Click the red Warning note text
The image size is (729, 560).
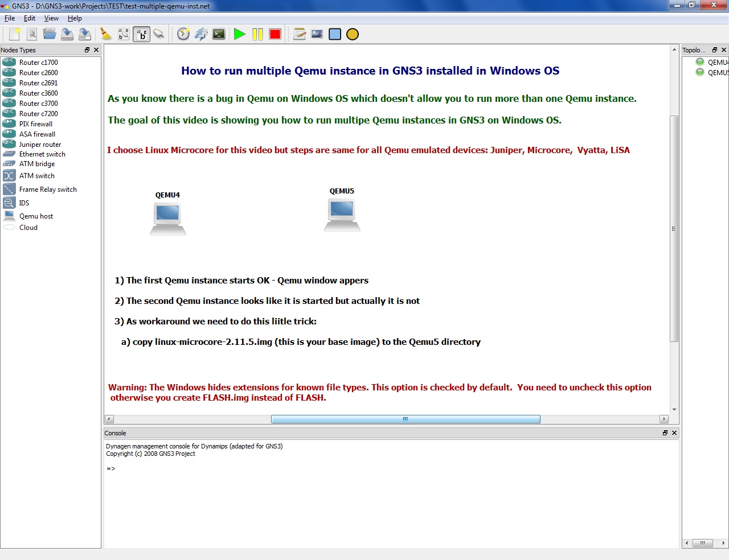pos(380,393)
